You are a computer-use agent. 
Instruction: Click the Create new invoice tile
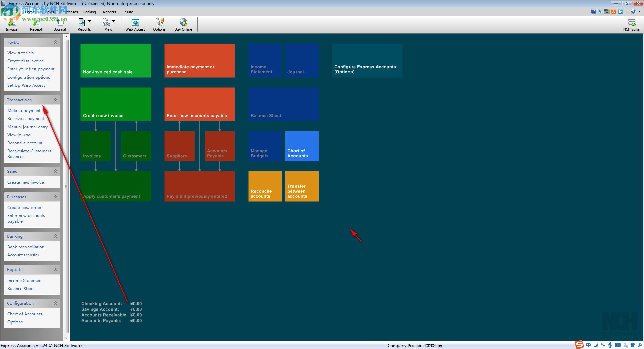116,104
